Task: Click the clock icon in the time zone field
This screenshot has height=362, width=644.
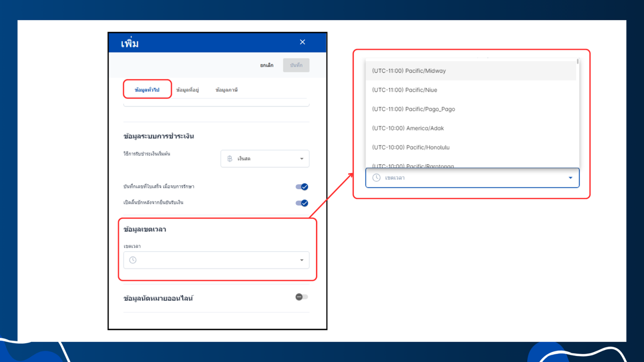Action: click(x=133, y=260)
